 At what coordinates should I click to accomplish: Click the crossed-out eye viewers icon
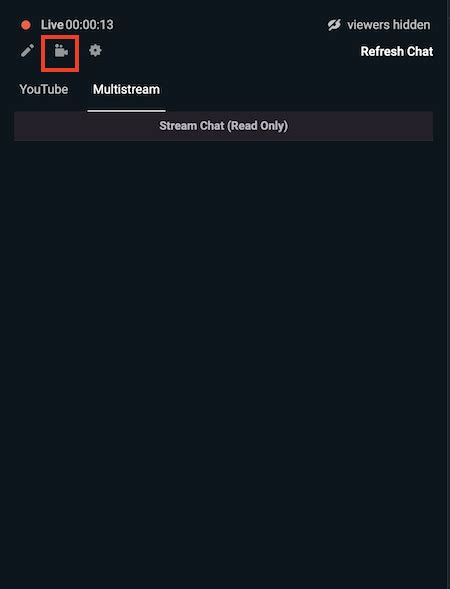pyautogui.click(x=334, y=25)
